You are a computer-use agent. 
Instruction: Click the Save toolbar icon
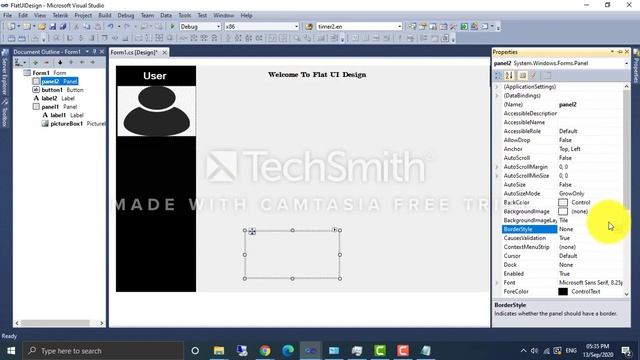click(x=53, y=27)
